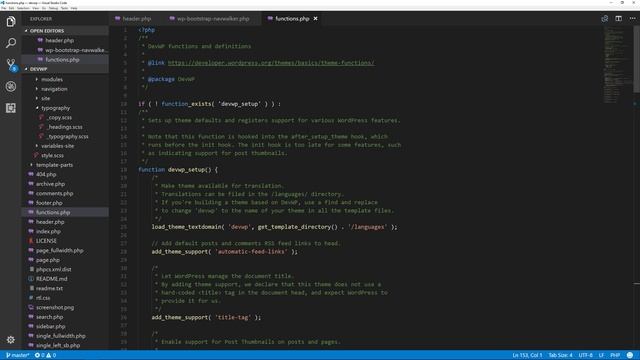Viewport: 640px width, 360px height.
Task: Open the Debug view icon
Action: [x=11, y=87]
